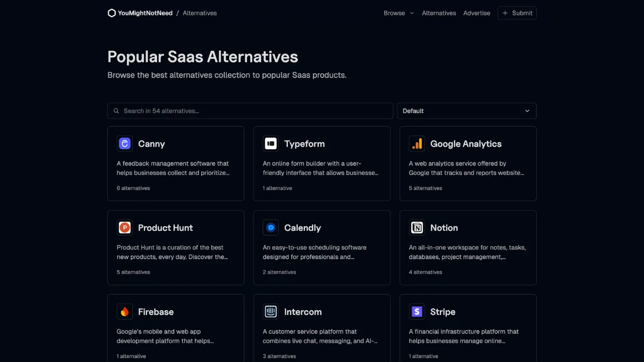
Task: Click '5 alternatives' under Product Hunt
Action: tap(133, 272)
